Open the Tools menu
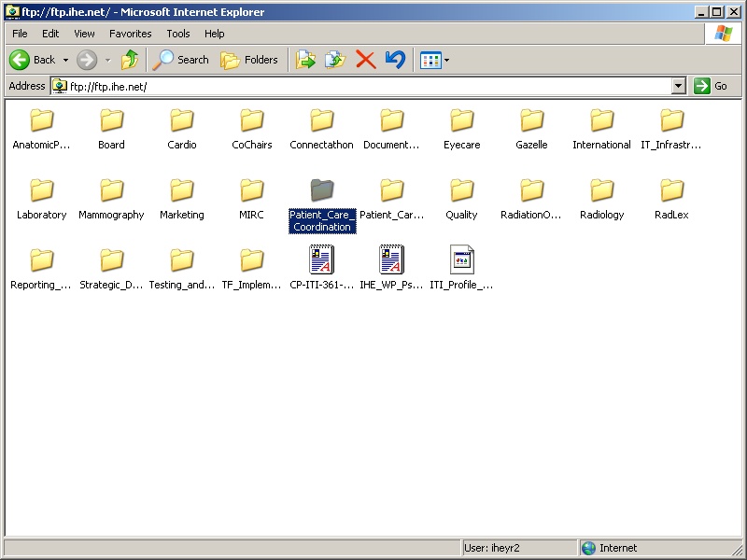The height and width of the screenshot is (560, 747). pyautogui.click(x=178, y=34)
